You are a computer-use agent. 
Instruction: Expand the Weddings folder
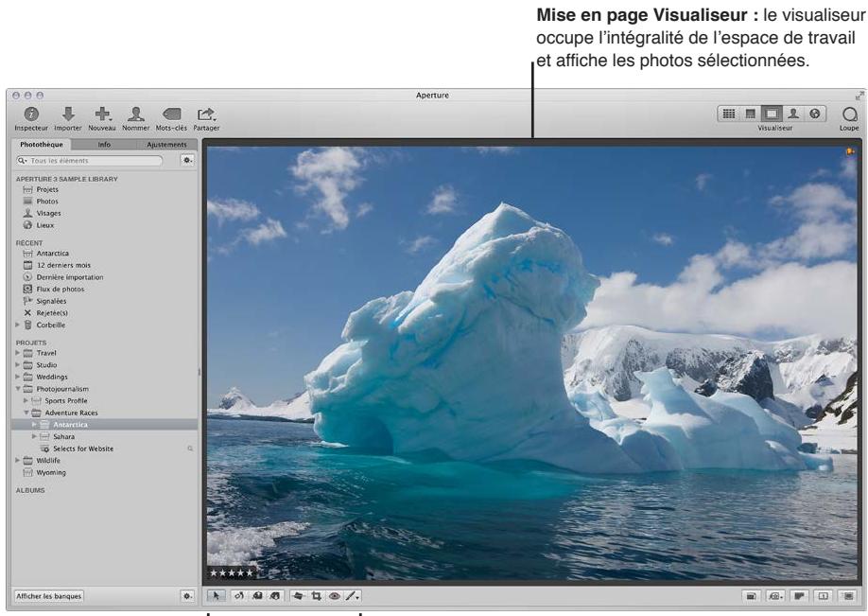[17, 377]
